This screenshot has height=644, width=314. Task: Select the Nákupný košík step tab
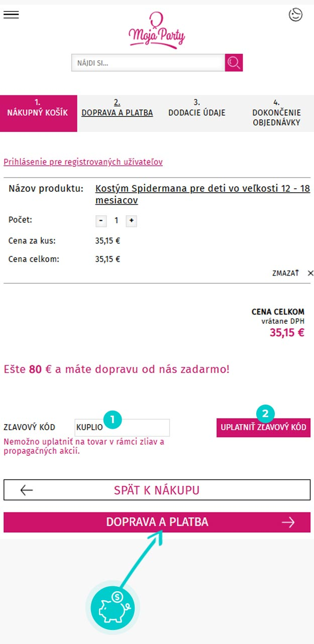(38, 113)
